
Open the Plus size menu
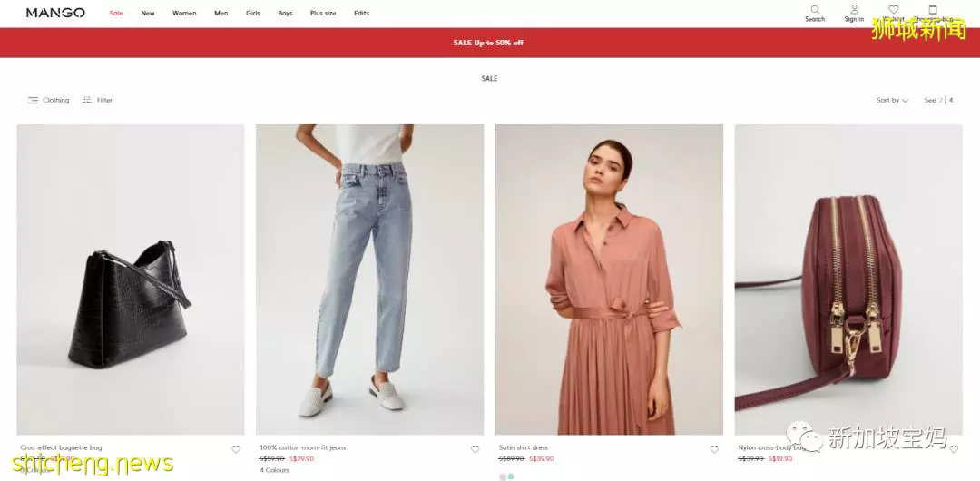(323, 13)
